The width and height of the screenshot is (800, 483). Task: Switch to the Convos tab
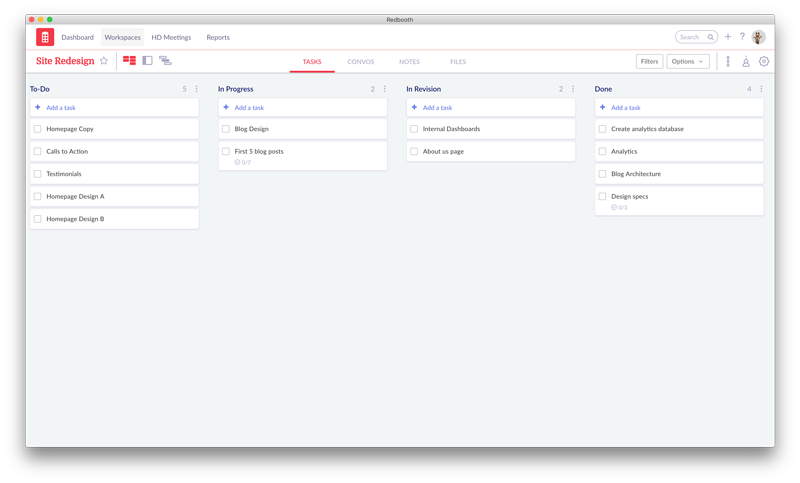(x=360, y=62)
